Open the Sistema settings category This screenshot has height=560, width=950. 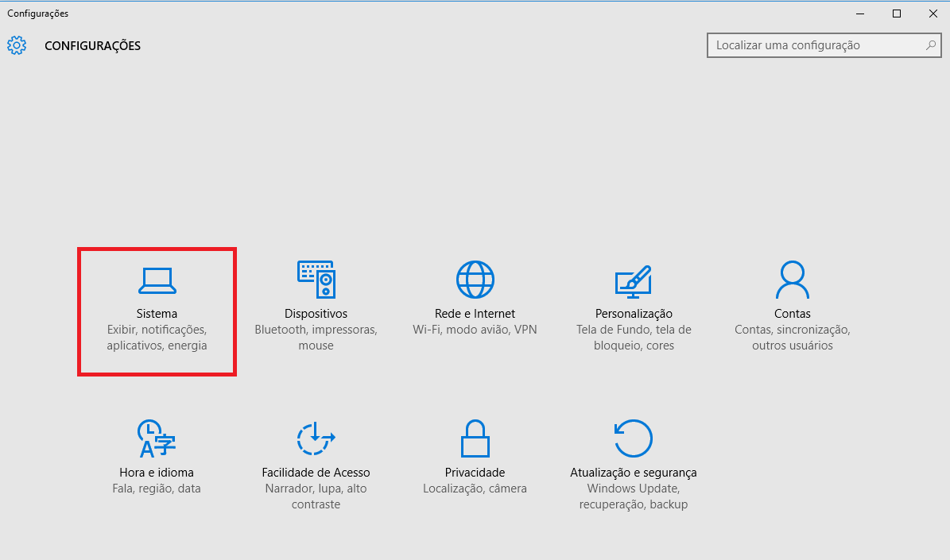[x=157, y=311]
